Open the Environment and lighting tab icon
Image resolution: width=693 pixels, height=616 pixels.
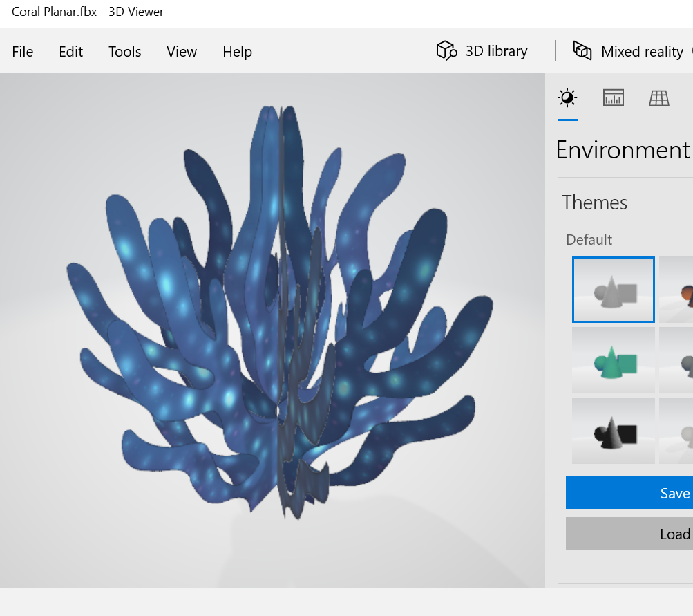567,97
